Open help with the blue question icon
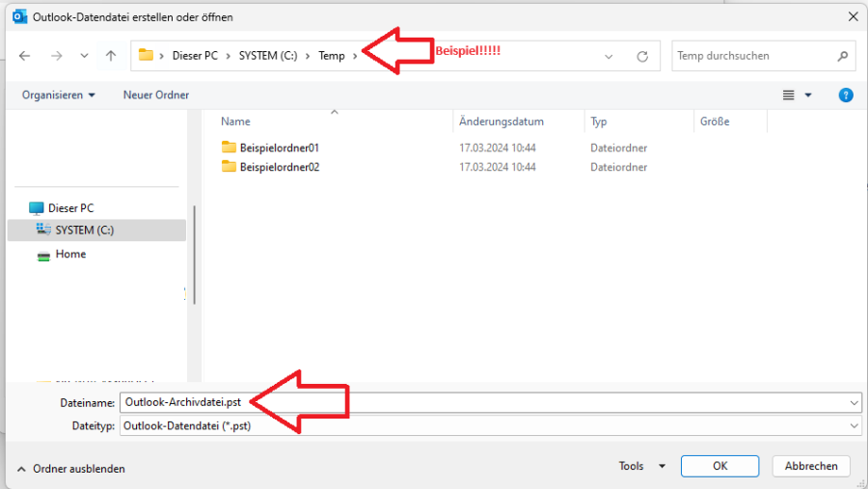Viewport: 868px width, 489px height. point(845,95)
